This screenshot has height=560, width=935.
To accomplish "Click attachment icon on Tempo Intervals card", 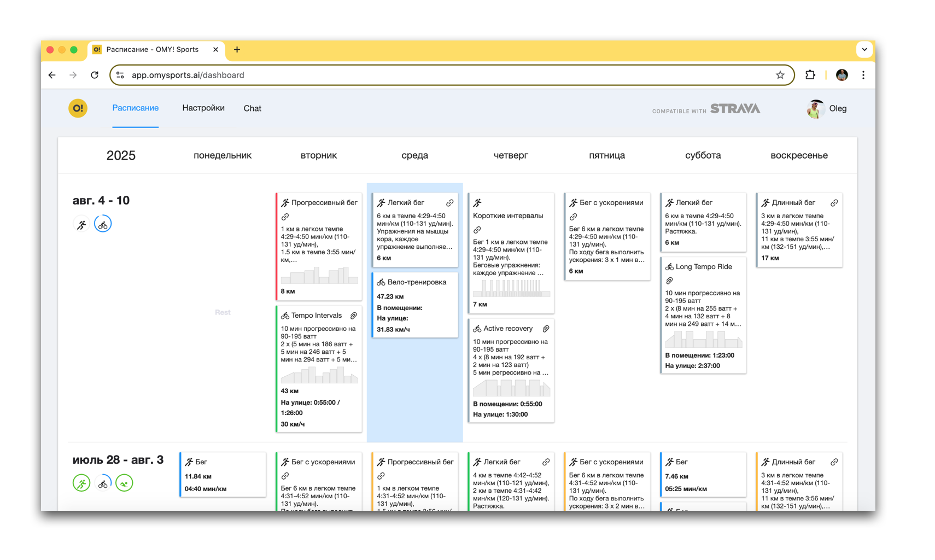I will 354,316.
